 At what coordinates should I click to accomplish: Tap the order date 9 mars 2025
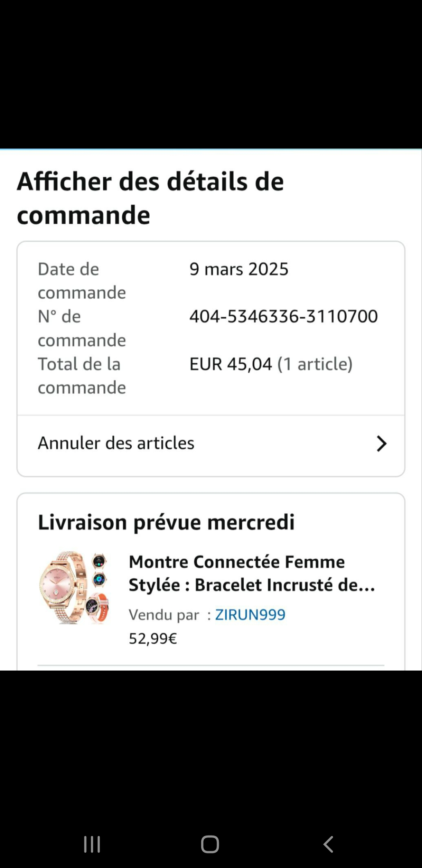(x=239, y=269)
